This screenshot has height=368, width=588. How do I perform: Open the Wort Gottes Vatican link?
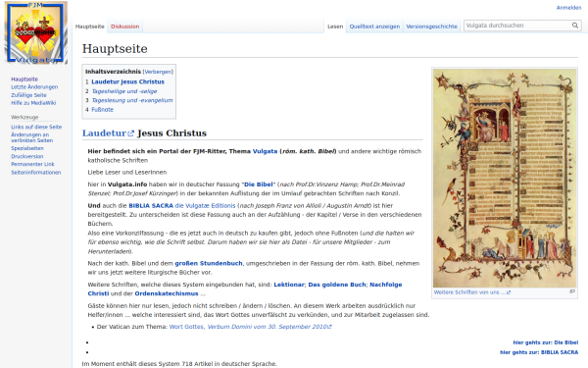[187, 327]
